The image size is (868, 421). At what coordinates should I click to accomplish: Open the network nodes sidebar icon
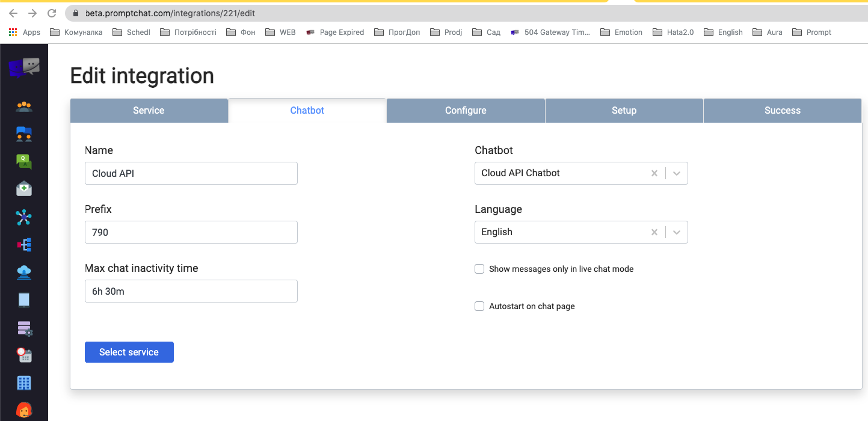pos(24,217)
